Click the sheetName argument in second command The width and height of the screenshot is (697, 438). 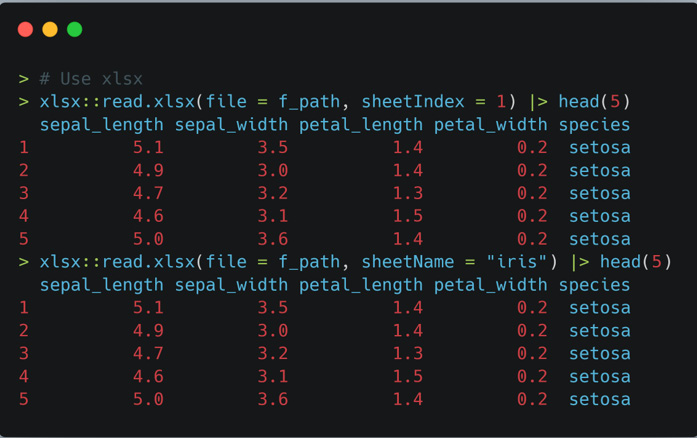point(408,262)
